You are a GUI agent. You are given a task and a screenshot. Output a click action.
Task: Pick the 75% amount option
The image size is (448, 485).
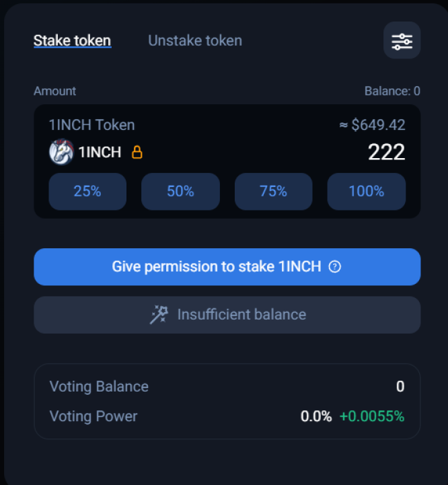click(274, 192)
